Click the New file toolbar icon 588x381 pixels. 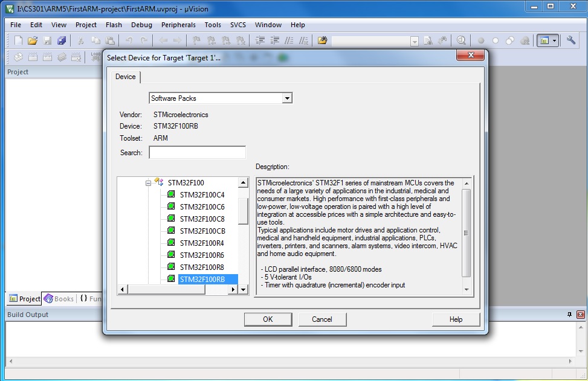click(18, 40)
